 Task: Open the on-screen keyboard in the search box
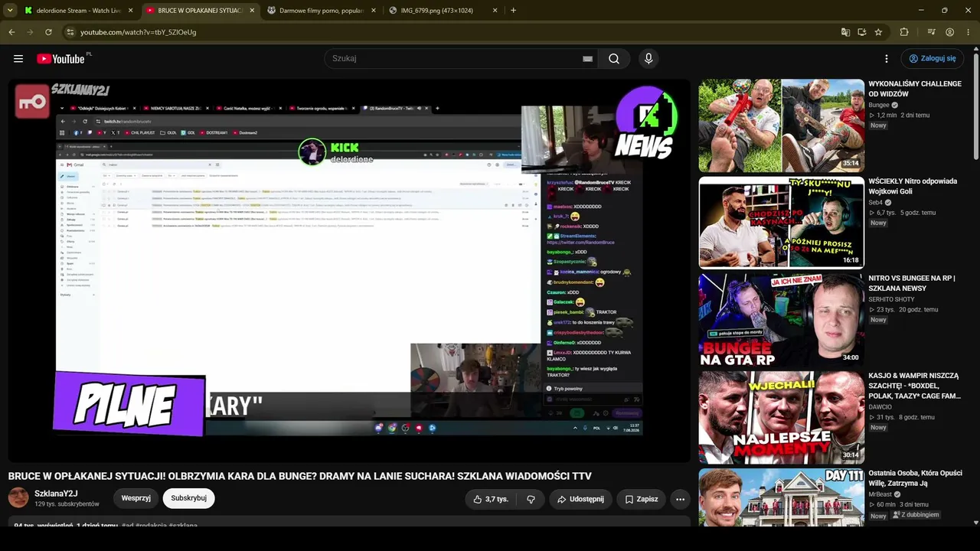(587, 59)
